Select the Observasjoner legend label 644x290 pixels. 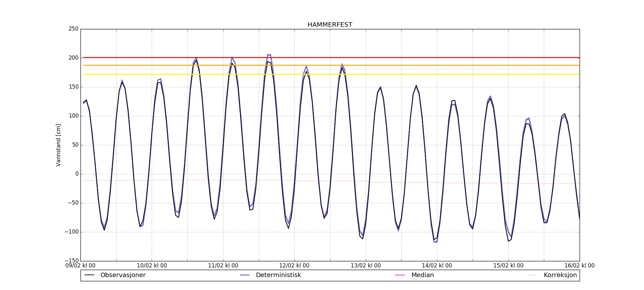[x=123, y=275]
